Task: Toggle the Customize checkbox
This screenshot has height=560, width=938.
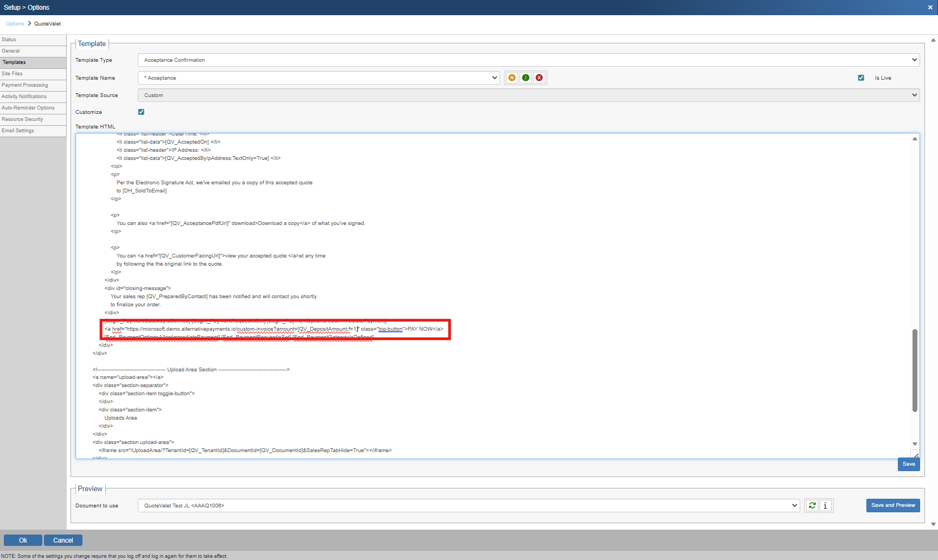Action: 141,112
